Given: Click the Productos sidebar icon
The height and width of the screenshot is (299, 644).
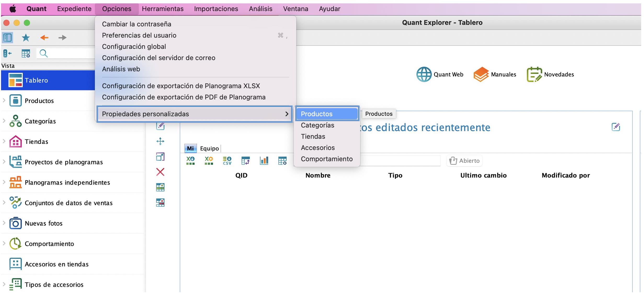Looking at the screenshot, I should [15, 101].
